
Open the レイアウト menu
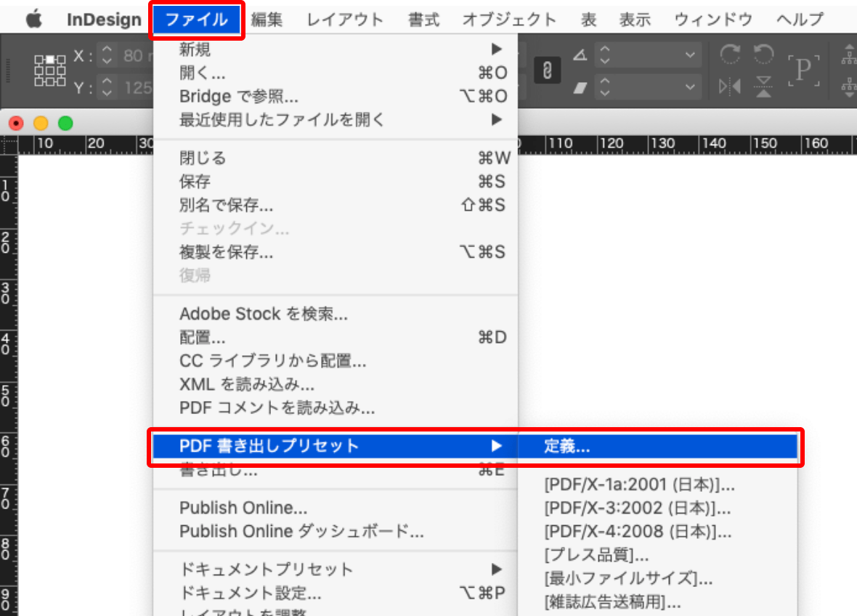[x=345, y=20]
